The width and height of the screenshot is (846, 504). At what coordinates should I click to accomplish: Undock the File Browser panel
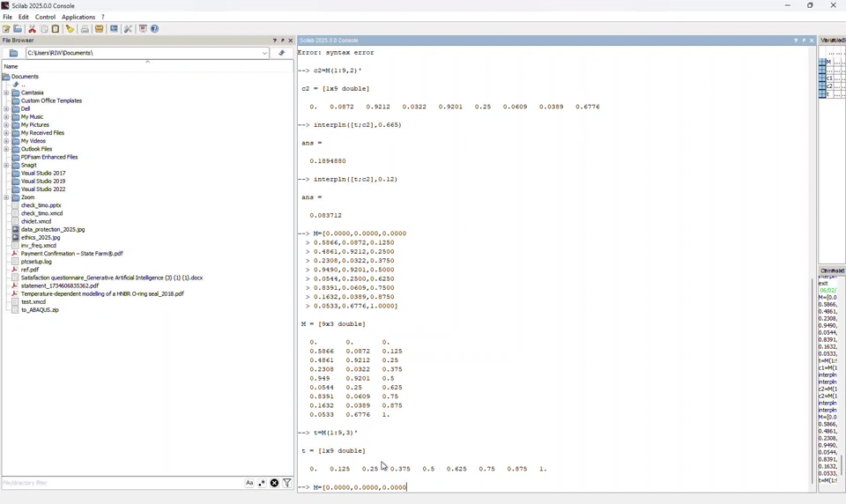(283, 41)
